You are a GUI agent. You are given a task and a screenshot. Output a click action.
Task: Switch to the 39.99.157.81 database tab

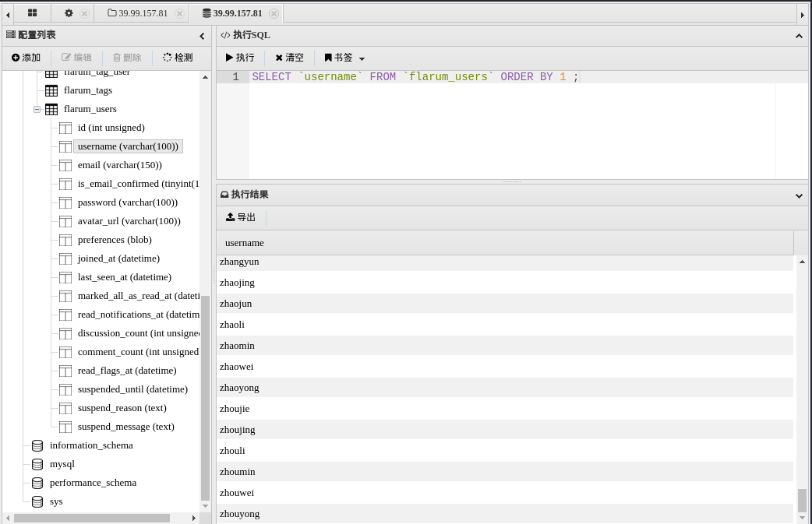coord(232,13)
